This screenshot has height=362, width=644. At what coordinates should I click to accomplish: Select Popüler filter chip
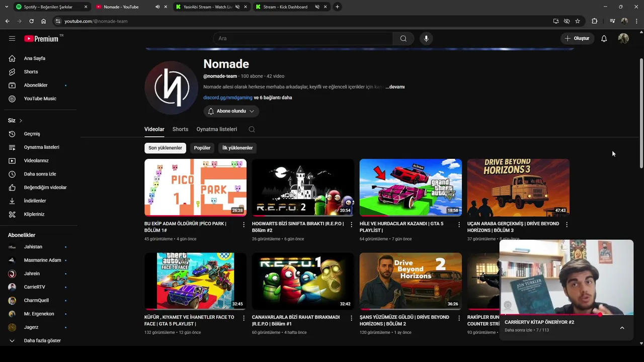202,148
